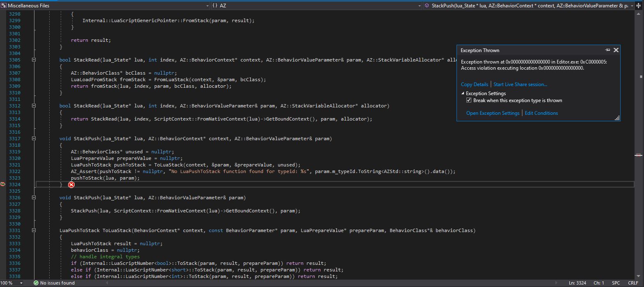Click the red error icon at line 3324

71,185
